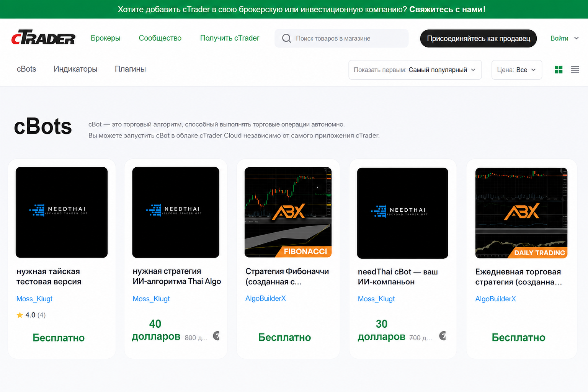Open the info icon beside the 40 dollars price

pyautogui.click(x=217, y=336)
